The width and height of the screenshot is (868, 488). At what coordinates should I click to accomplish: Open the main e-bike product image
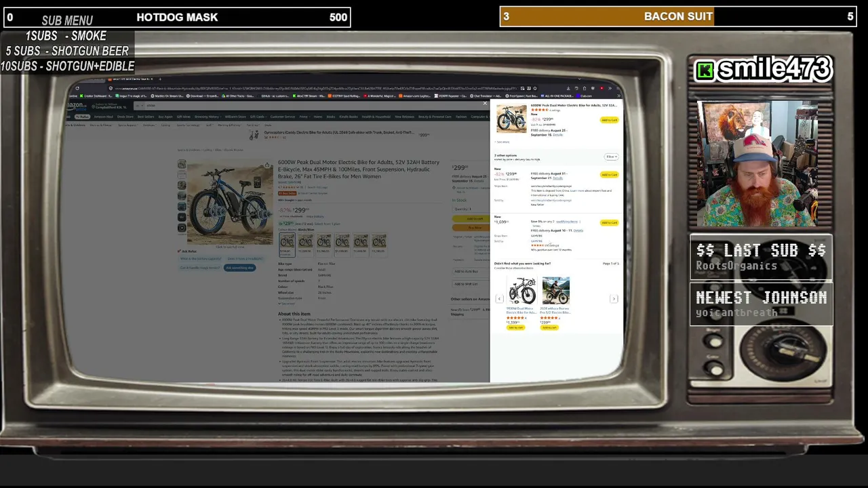click(x=229, y=201)
